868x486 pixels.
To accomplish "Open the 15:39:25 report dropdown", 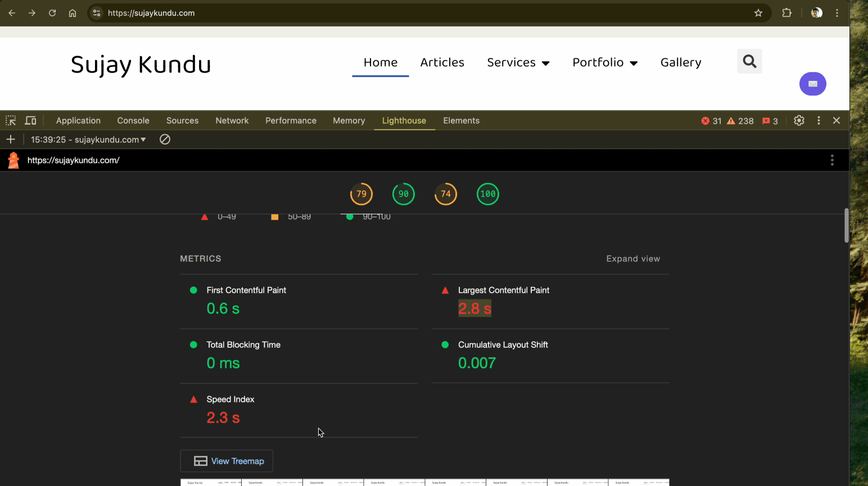I will pos(87,139).
